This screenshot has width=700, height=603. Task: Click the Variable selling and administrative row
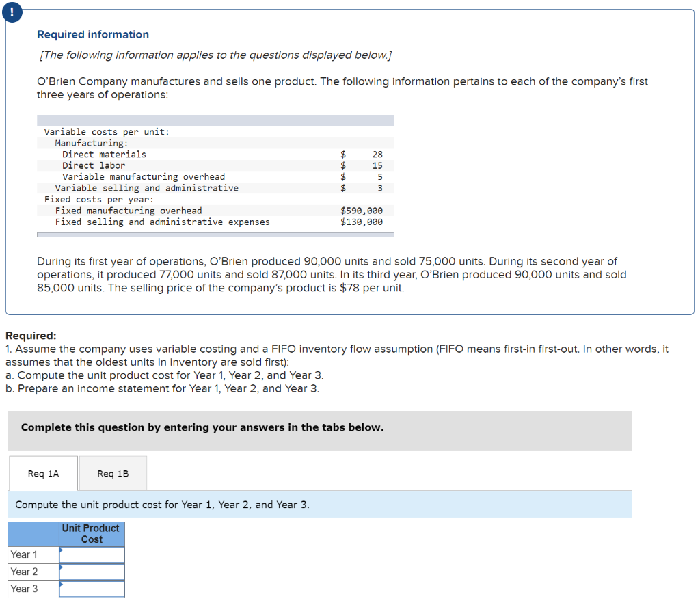pos(215,188)
